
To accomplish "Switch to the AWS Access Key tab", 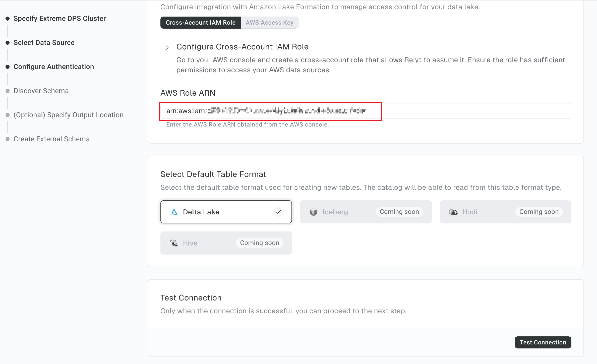I will [270, 23].
